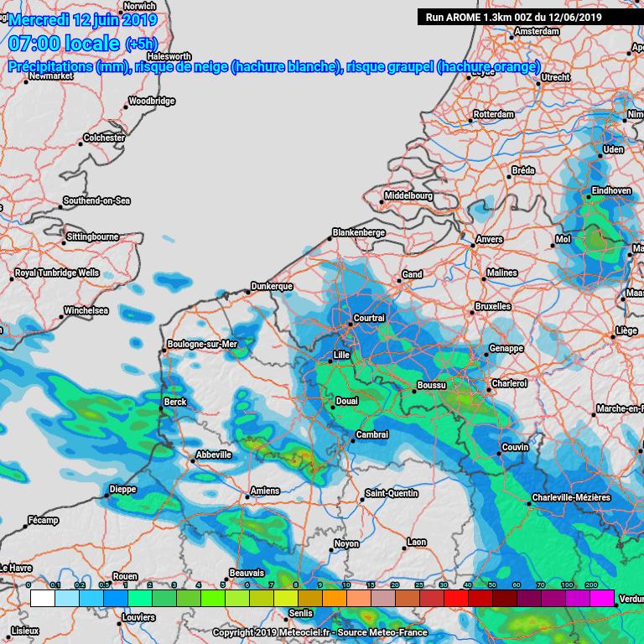Click the Winchelsea city label
This screenshot has width=644, height=644.
click(86, 310)
